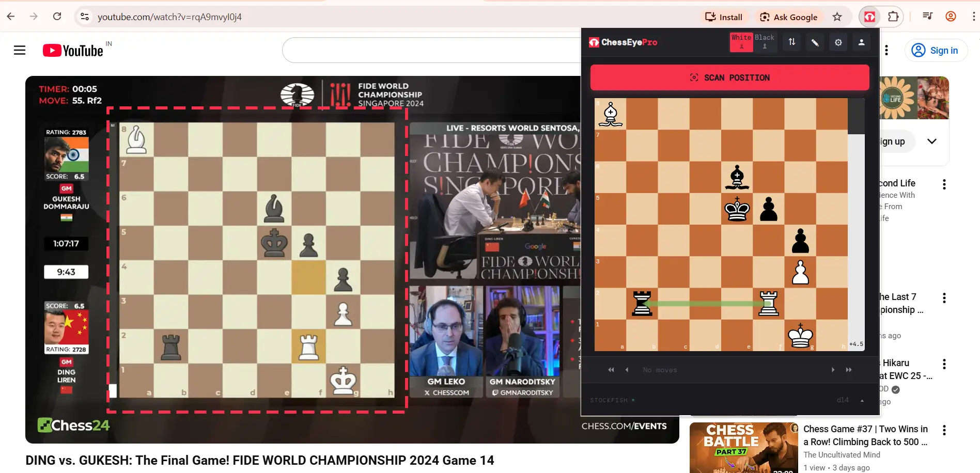Open options menu for Chess Game #37 video
Screen dimensions: 980x473
(944, 430)
